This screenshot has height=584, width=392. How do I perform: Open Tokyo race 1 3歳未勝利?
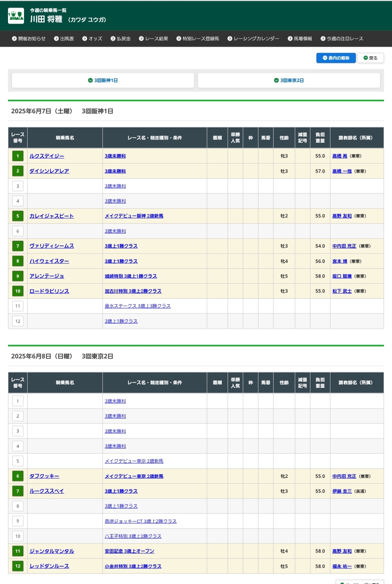coord(115,401)
